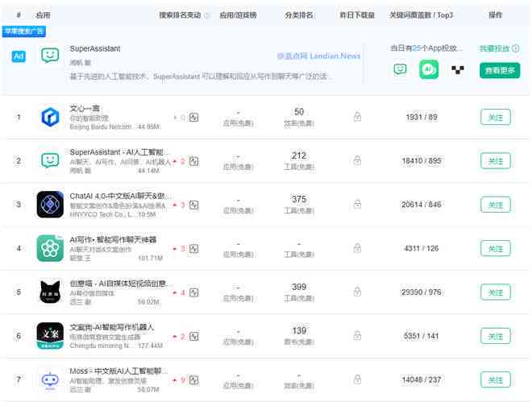Open ChatAI 4.0-中文版AI聊天 title link
This screenshot has height=402, width=532.
[119, 196]
